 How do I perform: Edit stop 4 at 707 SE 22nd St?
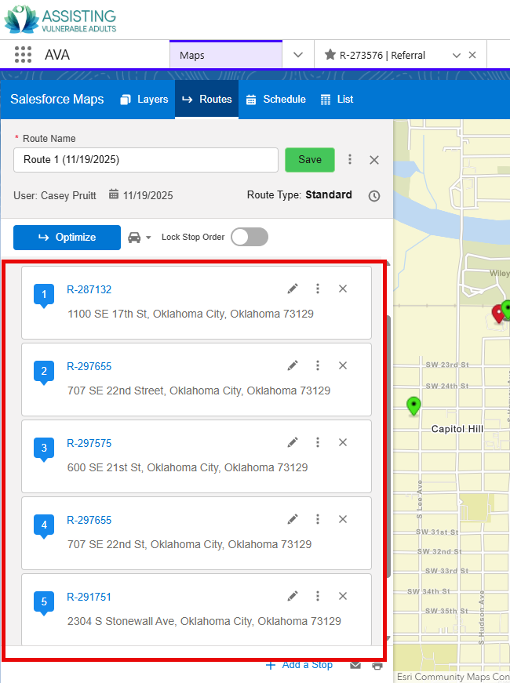pyautogui.click(x=293, y=519)
